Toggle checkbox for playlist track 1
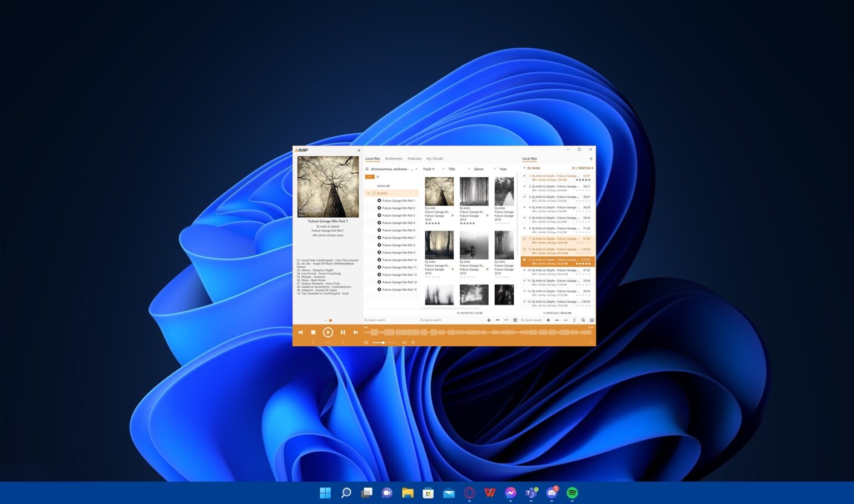 click(x=524, y=176)
